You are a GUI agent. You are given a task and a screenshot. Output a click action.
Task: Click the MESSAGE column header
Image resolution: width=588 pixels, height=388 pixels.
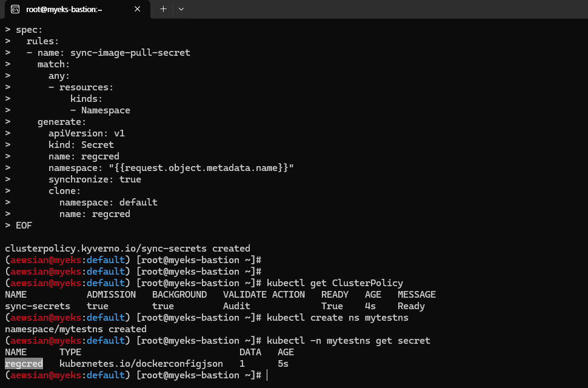(416, 295)
